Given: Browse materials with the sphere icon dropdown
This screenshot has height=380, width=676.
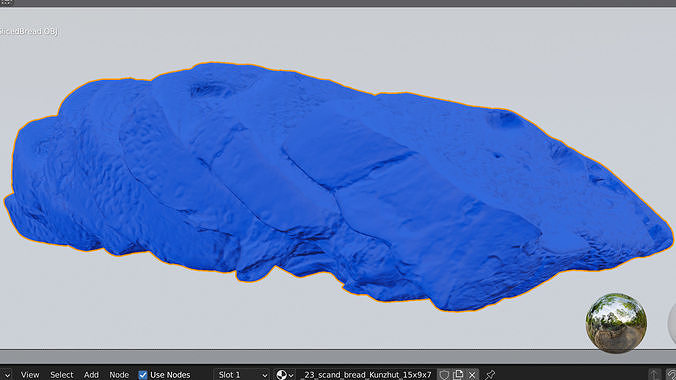Looking at the screenshot, I should [x=285, y=374].
